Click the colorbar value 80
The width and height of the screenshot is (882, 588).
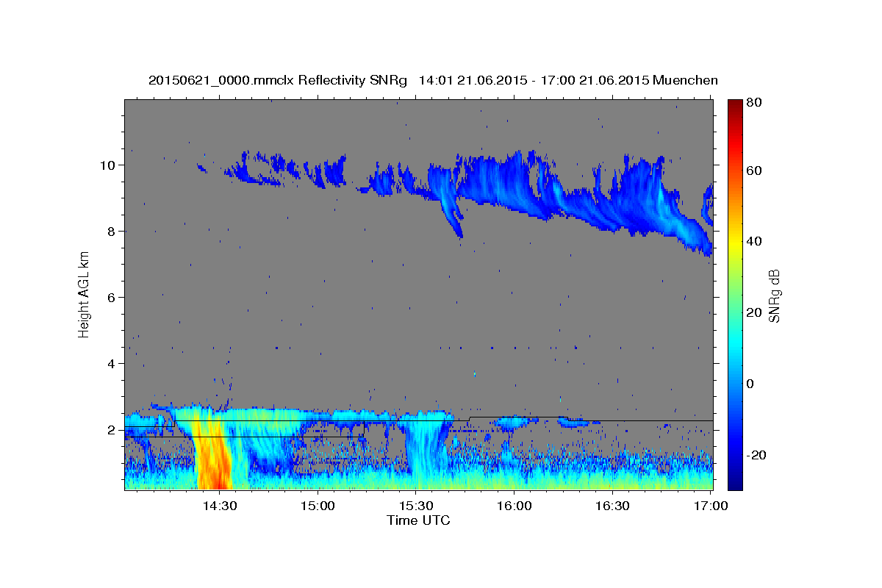click(x=755, y=103)
